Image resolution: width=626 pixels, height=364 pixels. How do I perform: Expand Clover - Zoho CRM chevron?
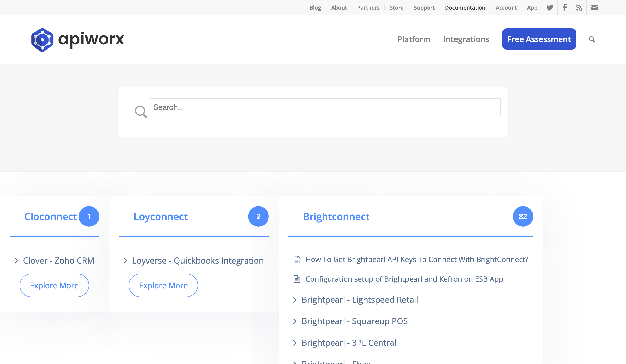16,261
